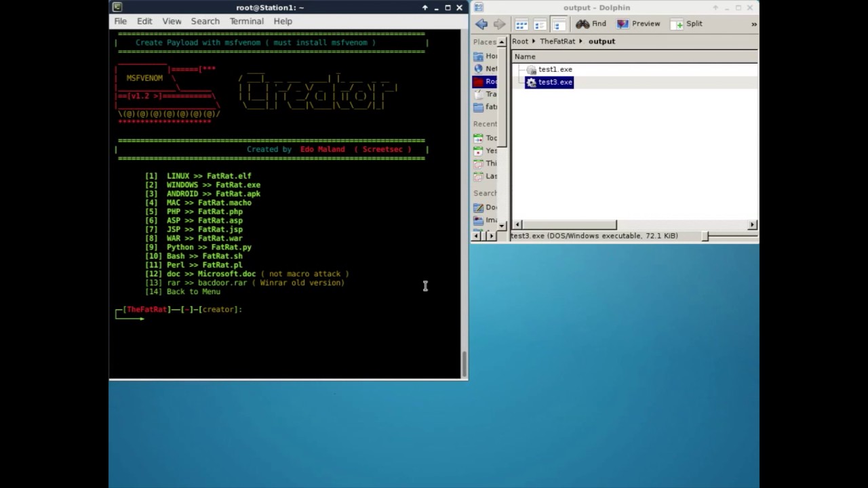This screenshot has width=868, height=488.
Task: Click the test1.exe file icon
Action: (x=531, y=69)
